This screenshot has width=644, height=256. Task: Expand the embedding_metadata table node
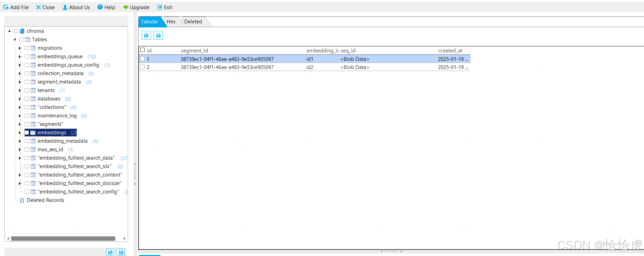point(20,141)
